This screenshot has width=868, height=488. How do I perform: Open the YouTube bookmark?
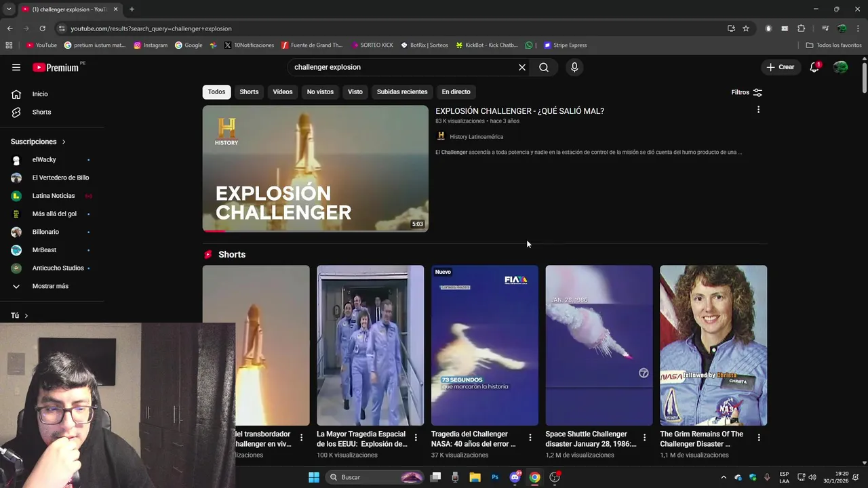click(41, 45)
